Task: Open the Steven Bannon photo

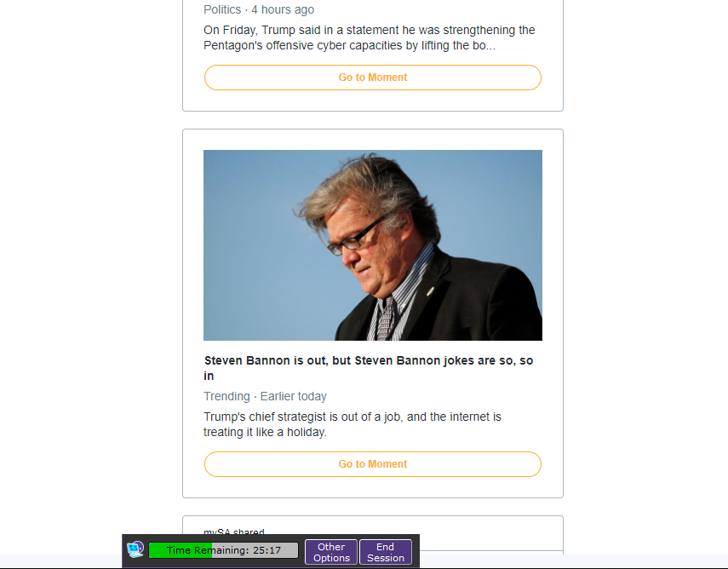Action: pyautogui.click(x=373, y=245)
